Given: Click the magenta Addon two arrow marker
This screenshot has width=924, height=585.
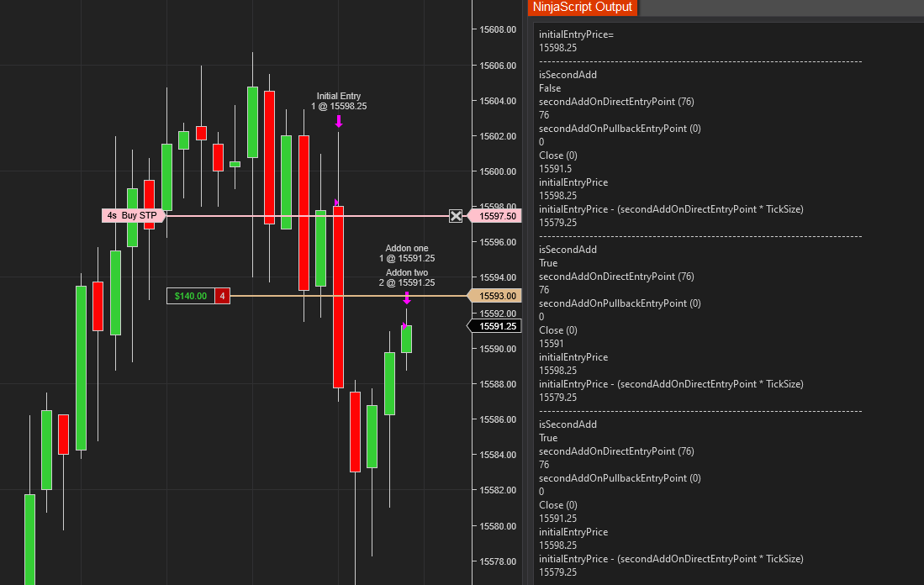Looking at the screenshot, I should click(407, 298).
